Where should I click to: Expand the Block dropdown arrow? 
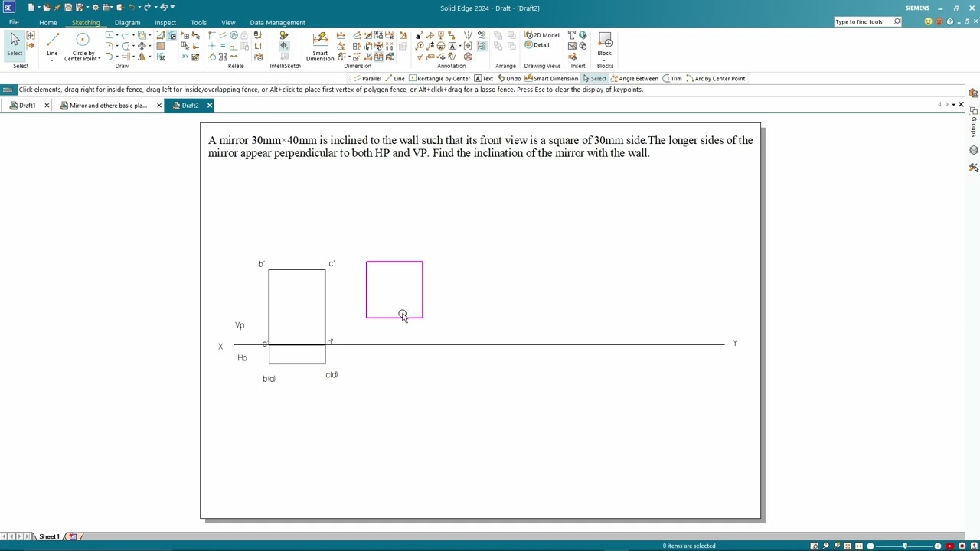pos(605,60)
